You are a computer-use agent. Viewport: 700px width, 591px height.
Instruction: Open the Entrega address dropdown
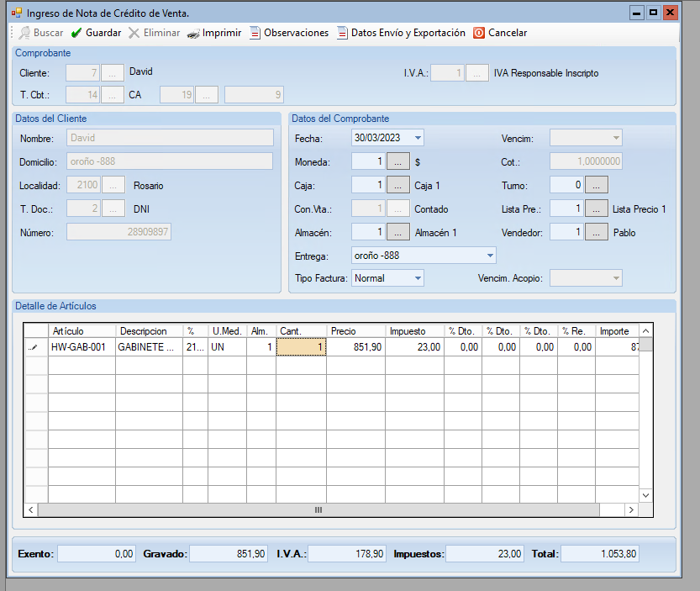click(490, 256)
